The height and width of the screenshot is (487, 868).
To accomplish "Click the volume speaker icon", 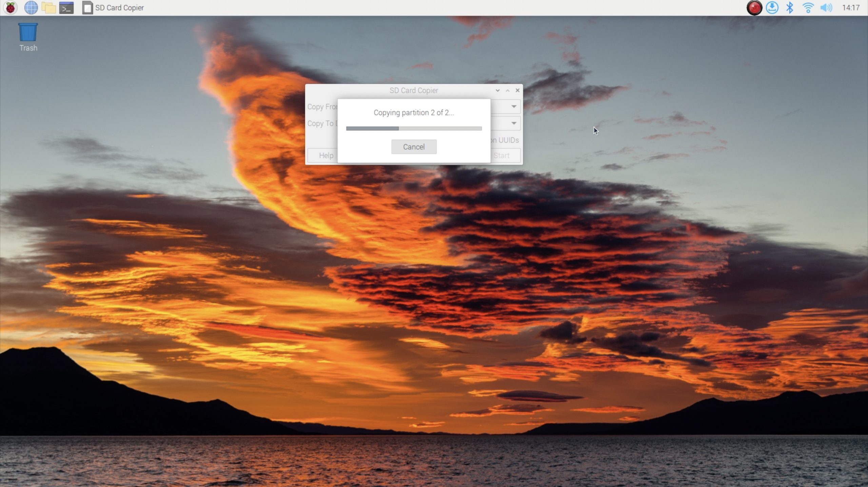I will point(826,7).
